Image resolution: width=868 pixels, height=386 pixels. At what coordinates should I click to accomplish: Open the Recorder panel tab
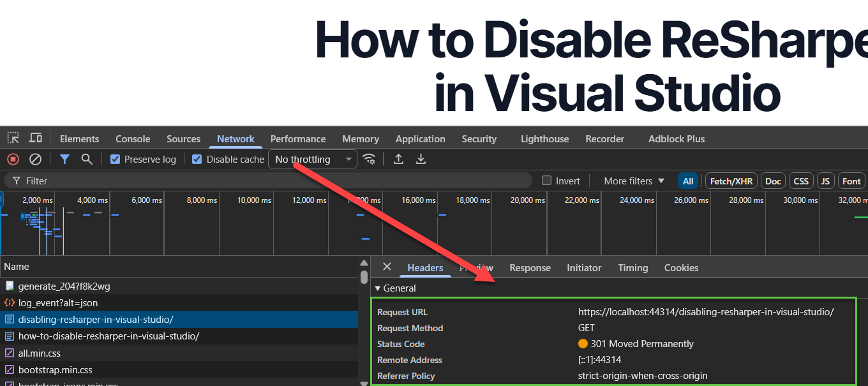(605, 138)
